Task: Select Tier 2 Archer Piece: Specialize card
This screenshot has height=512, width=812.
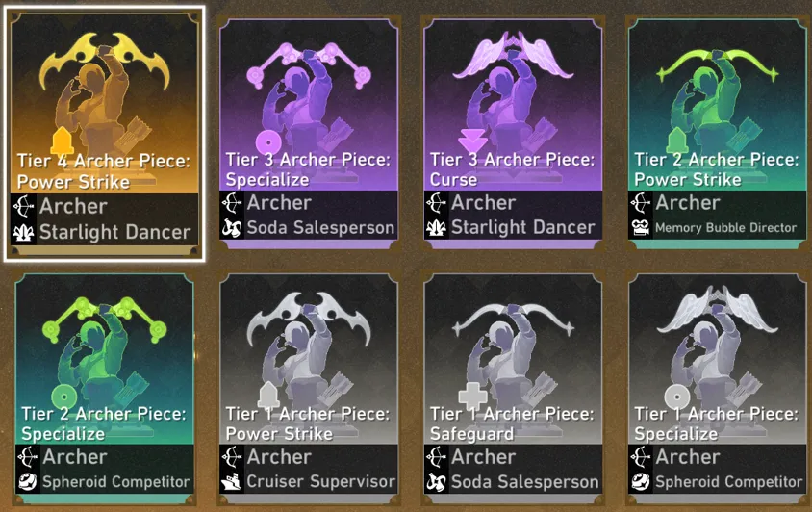Action: pyautogui.click(x=105, y=389)
